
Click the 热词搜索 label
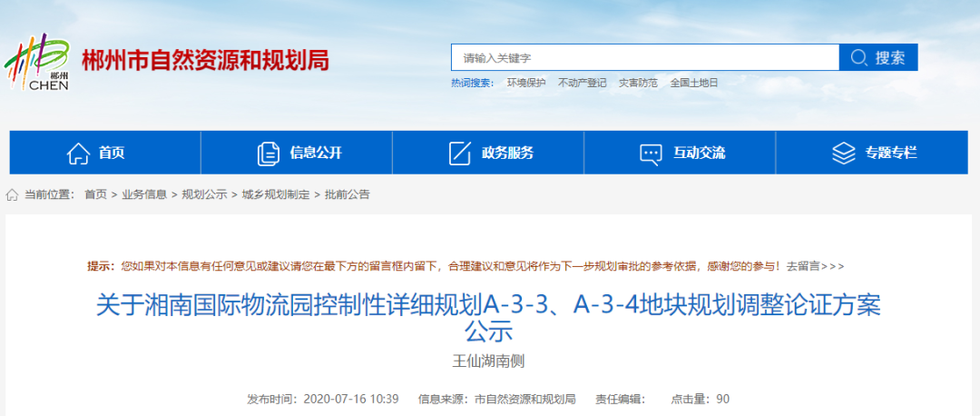tap(473, 83)
